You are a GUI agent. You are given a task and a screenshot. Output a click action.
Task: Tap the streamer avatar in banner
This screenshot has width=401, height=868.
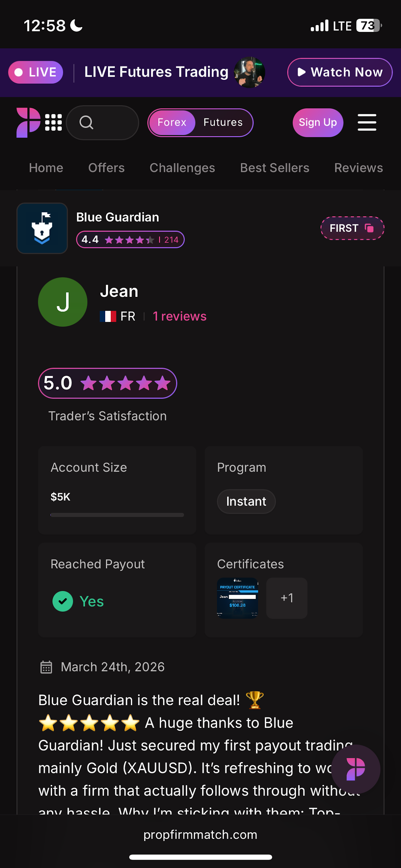point(249,72)
